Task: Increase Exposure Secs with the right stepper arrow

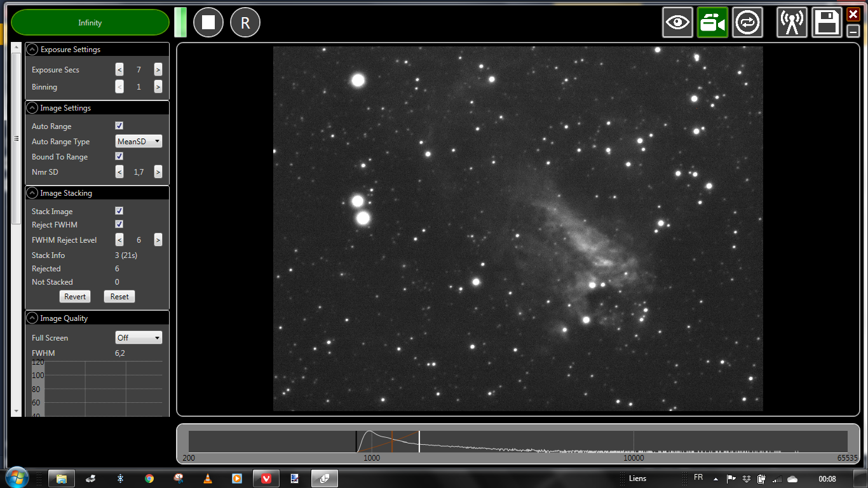Action: click(x=158, y=69)
